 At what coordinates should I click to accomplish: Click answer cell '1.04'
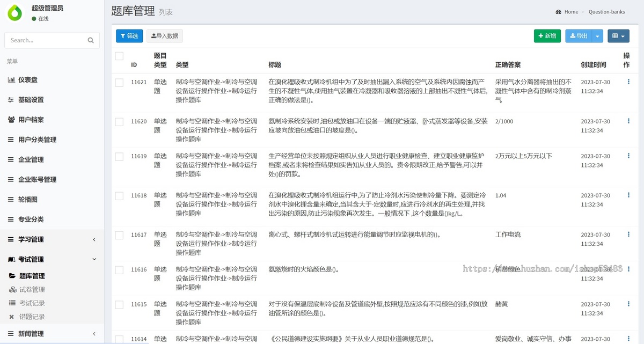[x=501, y=195]
